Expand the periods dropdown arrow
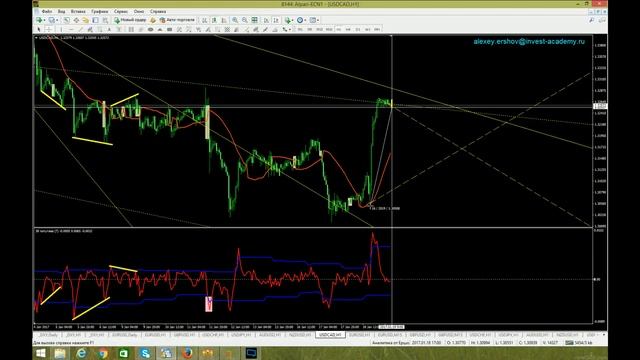Viewport: 640px width, 360px height. click(305, 20)
